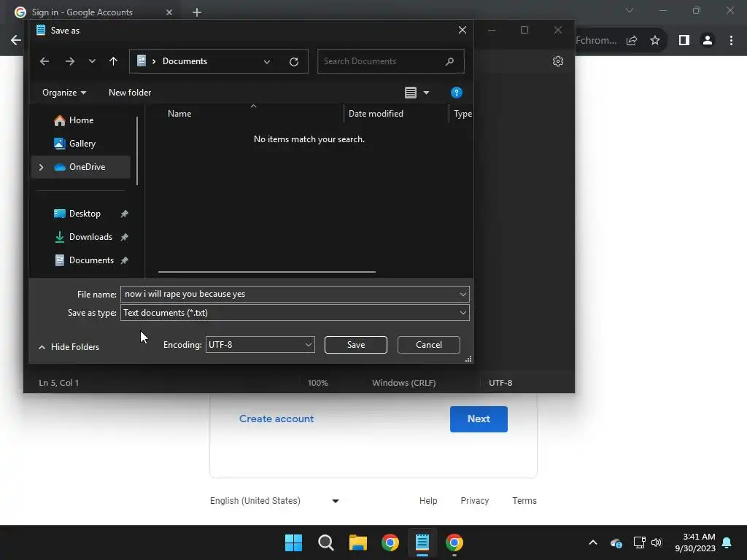
Task: Click Windows (CRLF) line ending status
Action: pyautogui.click(x=404, y=383)
